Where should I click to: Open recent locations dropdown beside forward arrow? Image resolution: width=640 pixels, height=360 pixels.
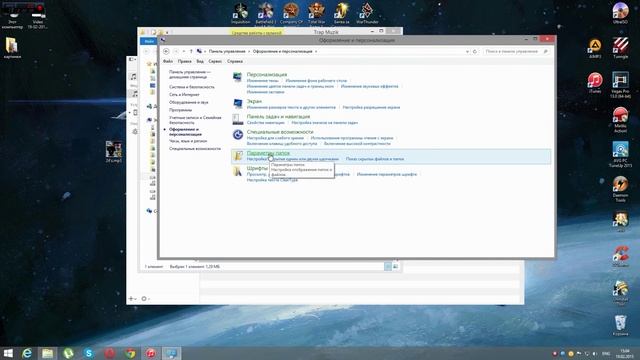click(x=184, y=51)
